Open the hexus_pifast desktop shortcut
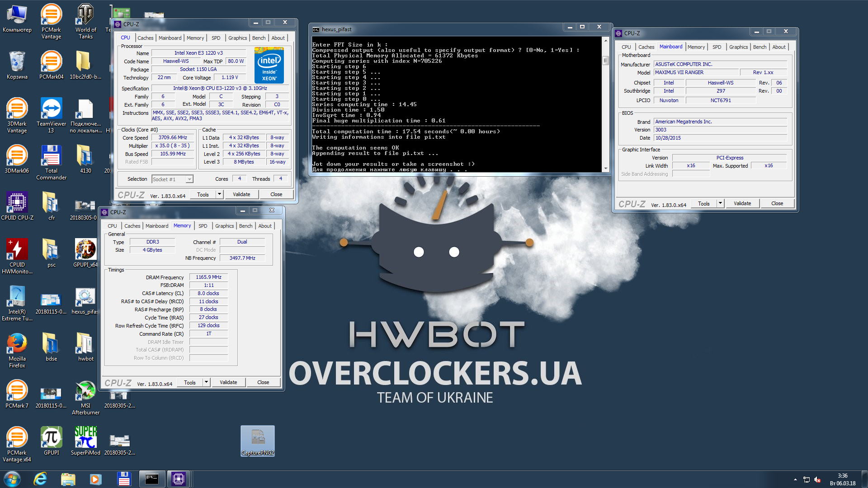 (85, 300)
